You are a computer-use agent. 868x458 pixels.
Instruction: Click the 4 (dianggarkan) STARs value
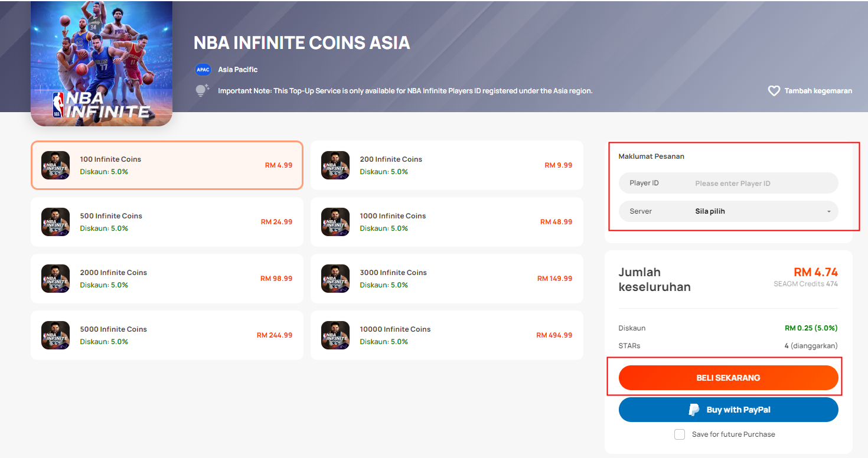click(x=811, y=346)
